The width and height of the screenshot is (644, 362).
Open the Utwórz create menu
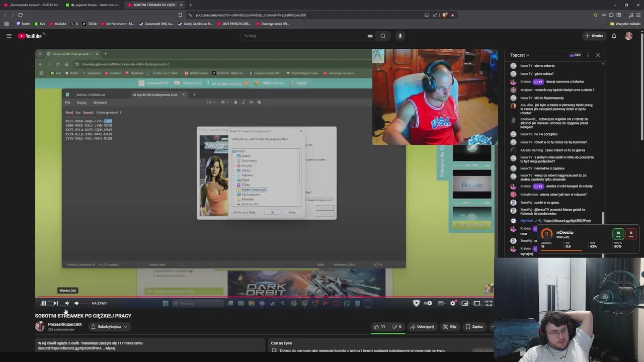tap(594, 36)
